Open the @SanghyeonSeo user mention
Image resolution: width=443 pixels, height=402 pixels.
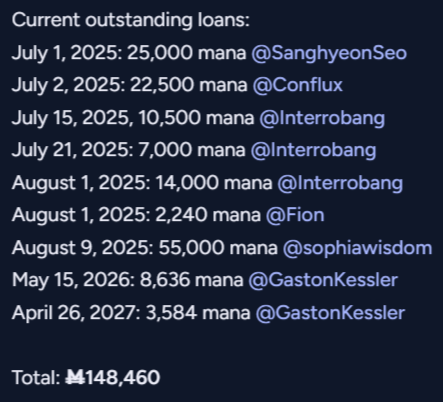point(329,53)
